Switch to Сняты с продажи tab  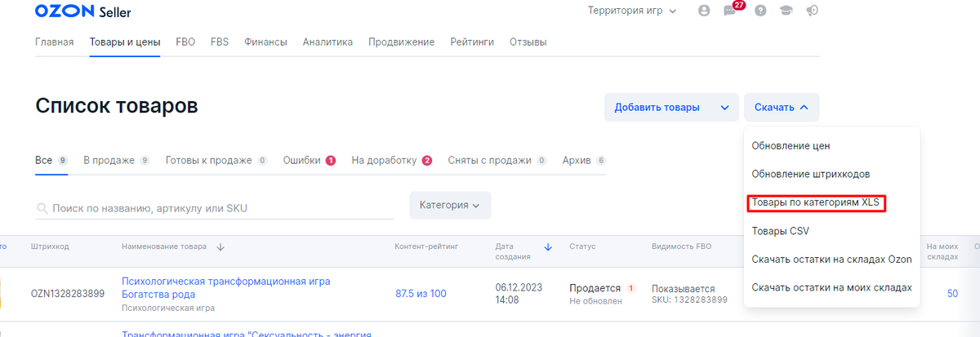[497, 160]
